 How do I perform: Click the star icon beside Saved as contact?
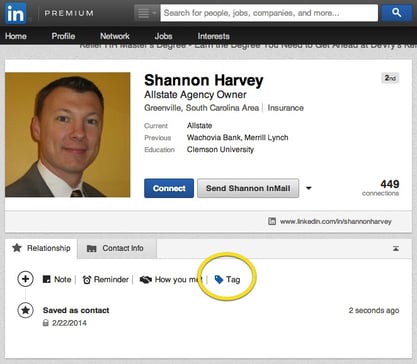click(x=25, y=310)
